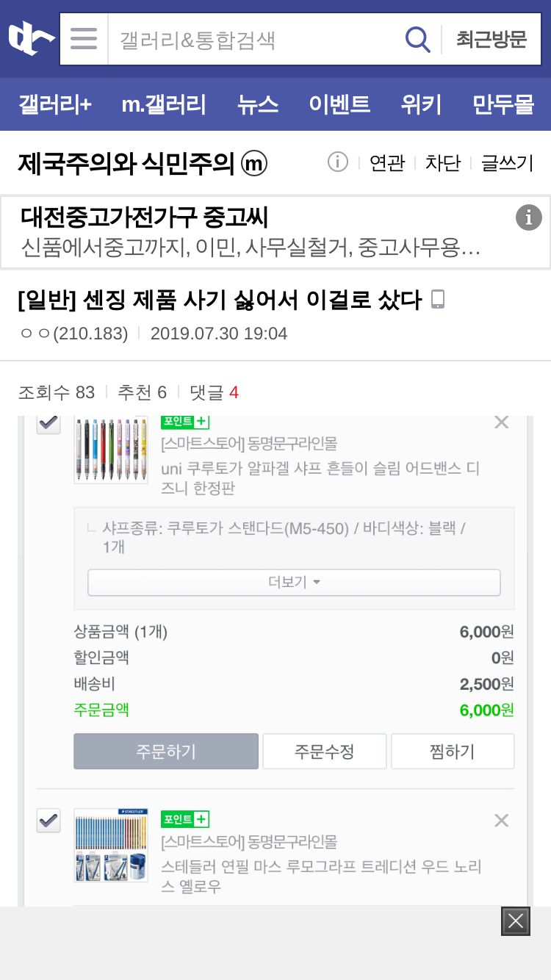The height and width of the screenshot is (980, 551).
Task: Click the mobile device icon beside post title
Action: click(438, 300)
